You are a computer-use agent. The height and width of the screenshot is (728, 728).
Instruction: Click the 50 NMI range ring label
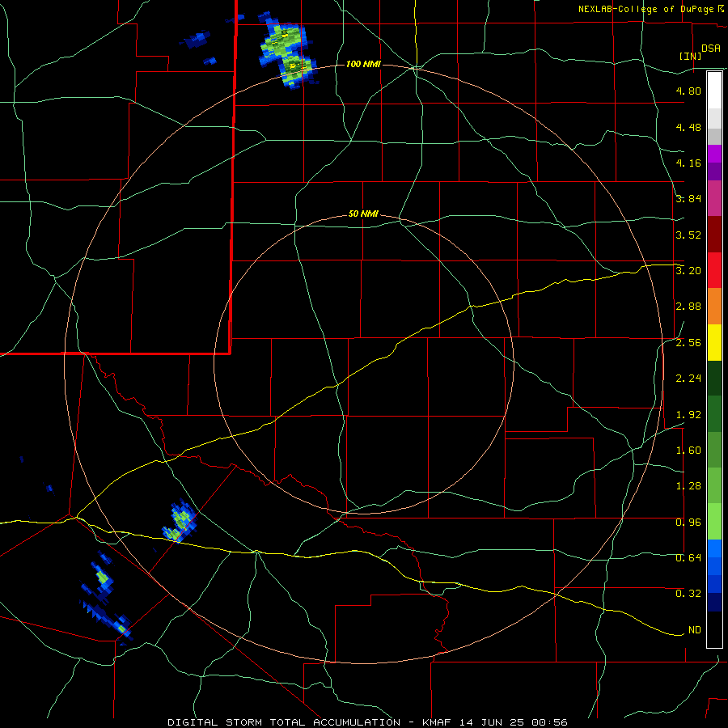pos(363,214)
